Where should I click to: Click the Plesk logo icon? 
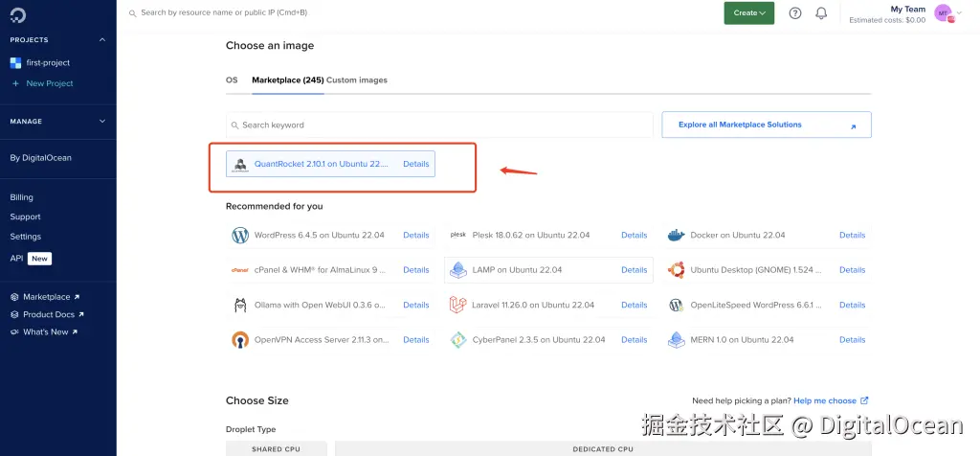(x=458, y=236)
